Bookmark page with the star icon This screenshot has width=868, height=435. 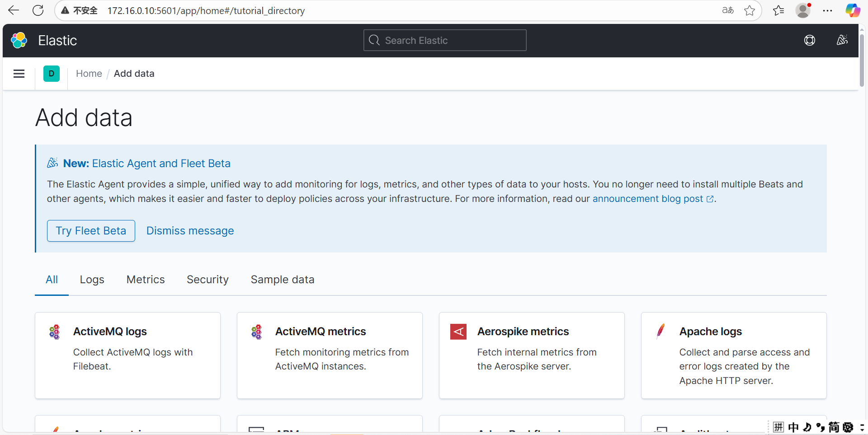(750, 10)
